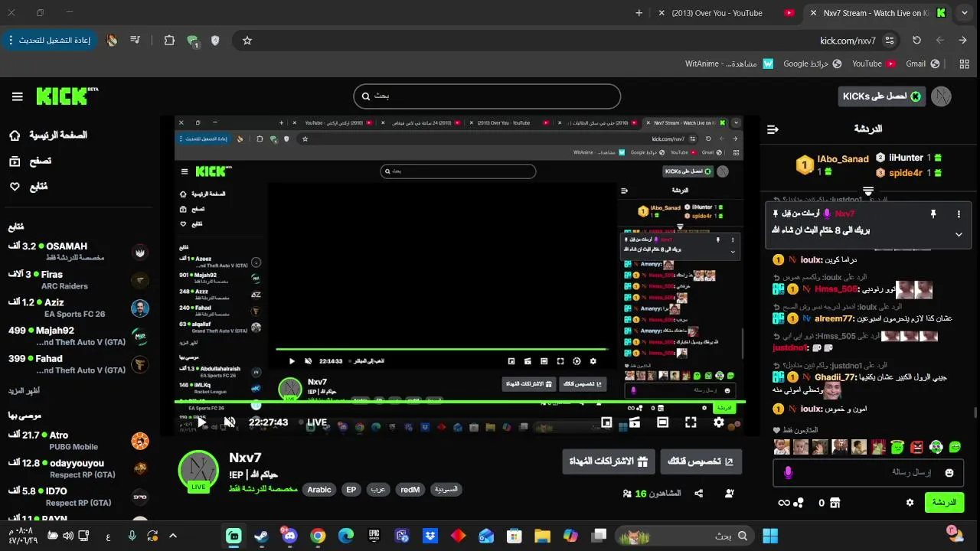The image size is (980, 551).
Task: Open the Kick hamburger menu
Action: pos(17,96)
